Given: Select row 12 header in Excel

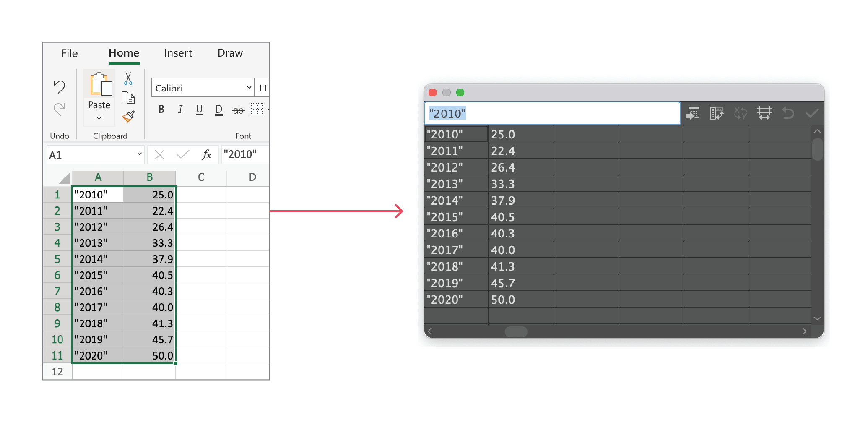Looking at the screenshot, I should point(57,372).
